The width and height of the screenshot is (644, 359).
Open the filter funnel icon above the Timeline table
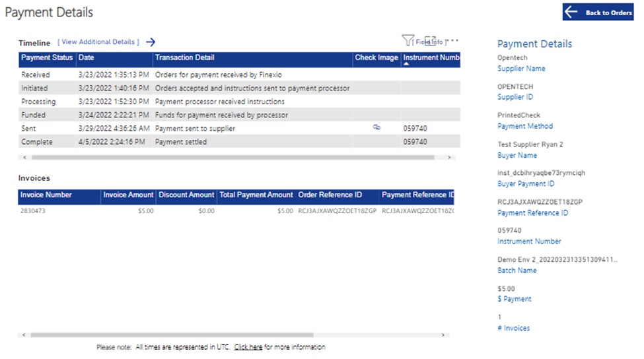click(x=408, y=41)
